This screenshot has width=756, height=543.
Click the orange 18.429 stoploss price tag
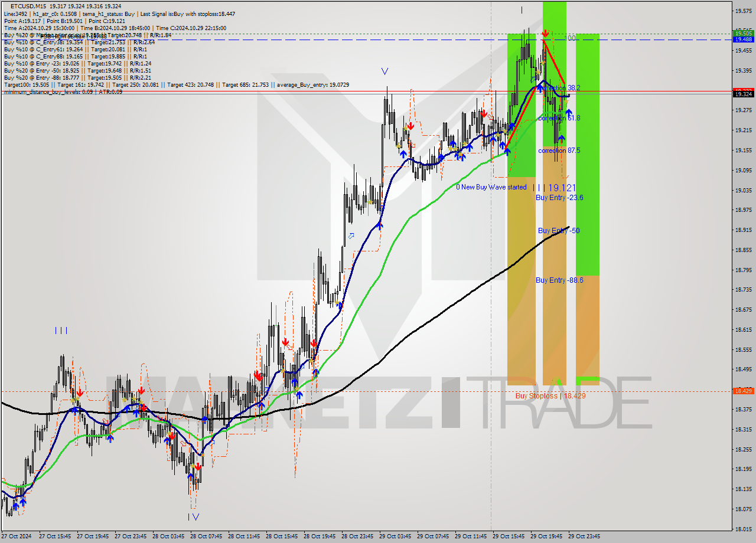pyautogui.click(x=743, y=391)
